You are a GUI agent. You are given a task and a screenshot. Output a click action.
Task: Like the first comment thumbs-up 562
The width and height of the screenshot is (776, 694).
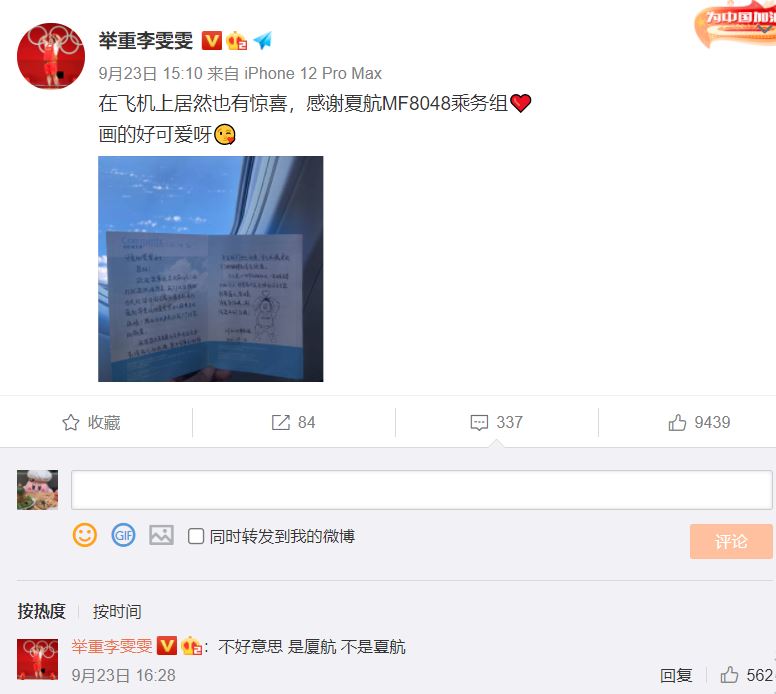pyautogui.click(x=729, y=675)
